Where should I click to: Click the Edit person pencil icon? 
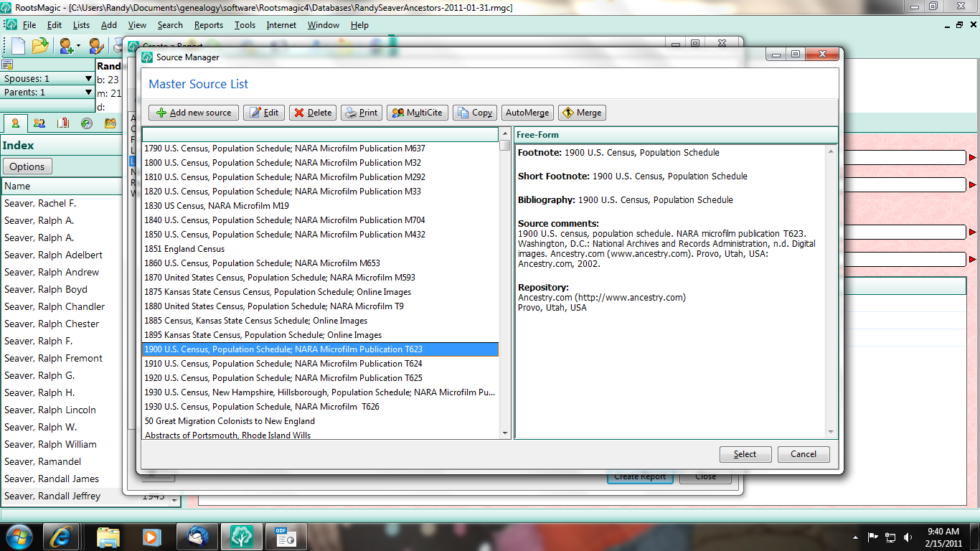tap(96, 46)
